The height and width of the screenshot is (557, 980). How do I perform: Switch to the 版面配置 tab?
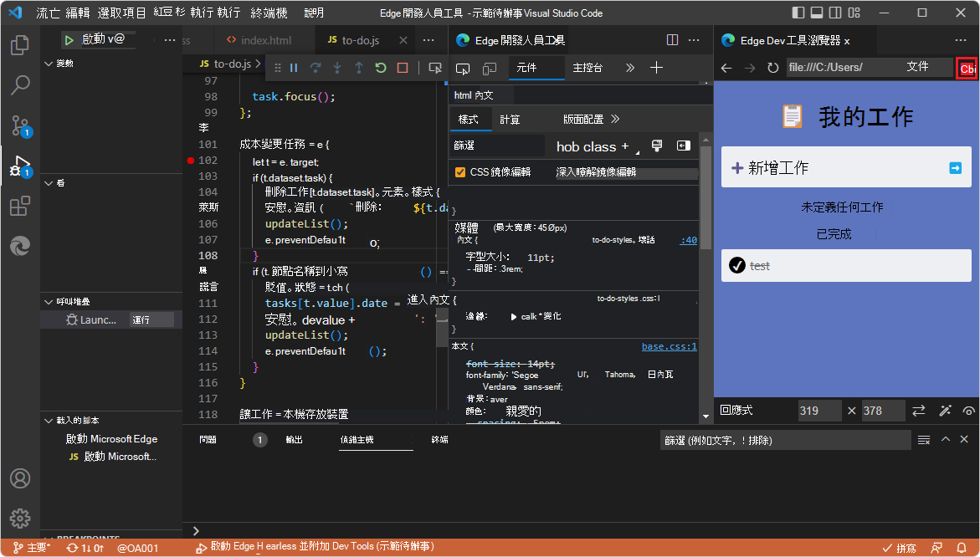(583, 120)
